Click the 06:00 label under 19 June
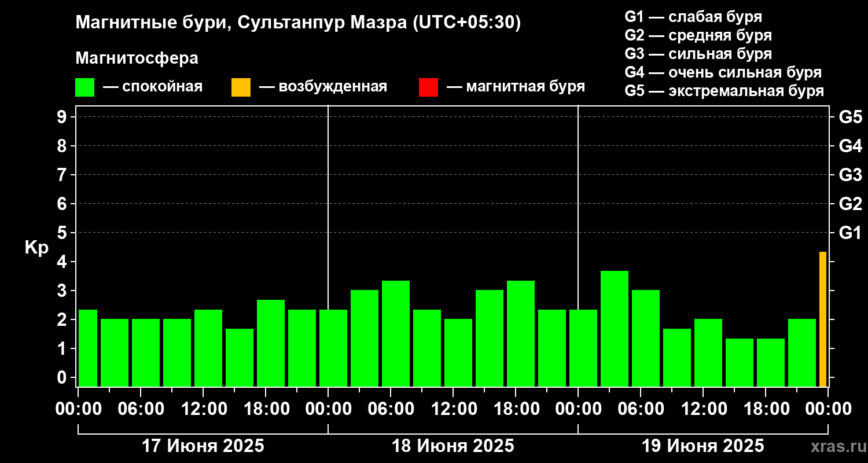 tap(641, 409)
